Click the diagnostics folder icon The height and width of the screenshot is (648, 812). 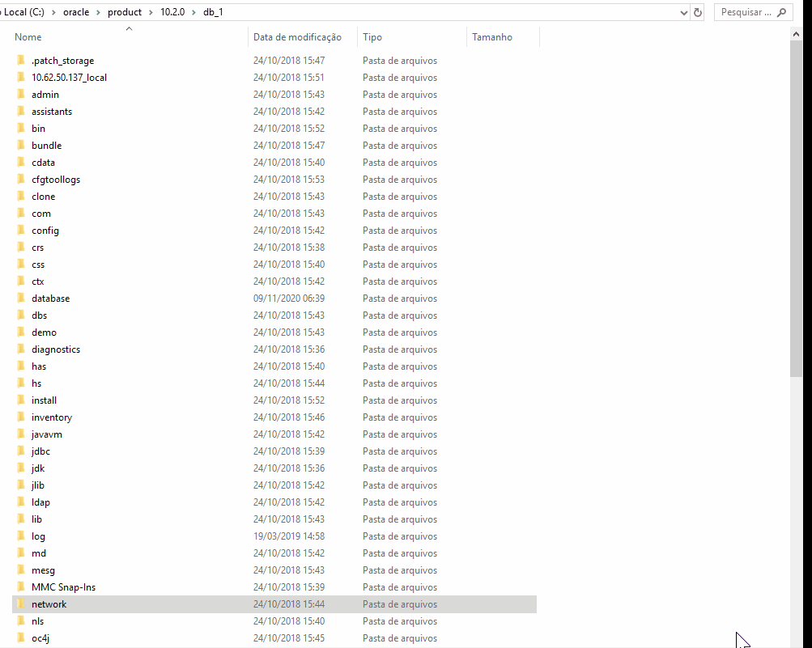tap(21, 349)
